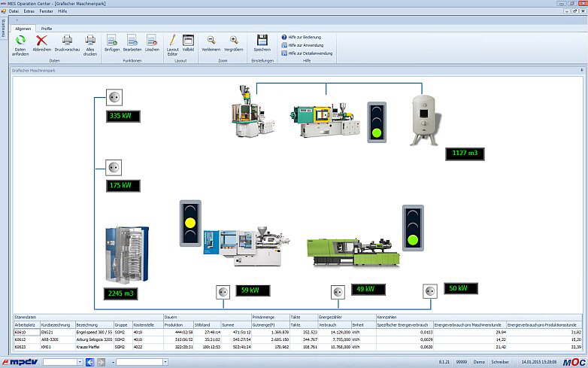Viewport: 588px width, 368px height.
Task: Click the 2245 m3 display
Action: pyautogui.click(x=121, y=293)
